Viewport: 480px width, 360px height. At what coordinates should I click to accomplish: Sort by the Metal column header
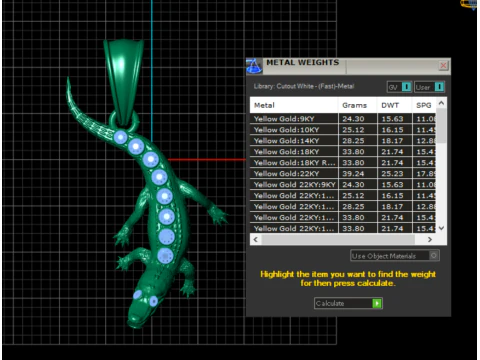pyautogui.click(x=294, y=105)
